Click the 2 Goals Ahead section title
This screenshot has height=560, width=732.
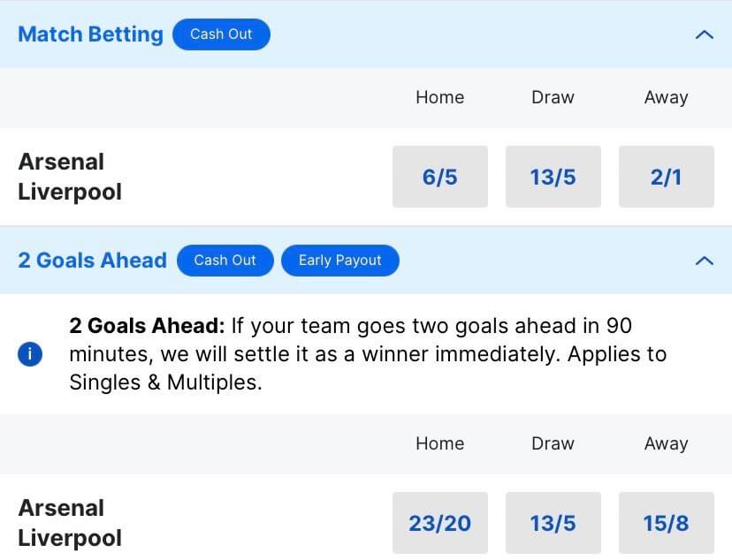pos(93,261)
